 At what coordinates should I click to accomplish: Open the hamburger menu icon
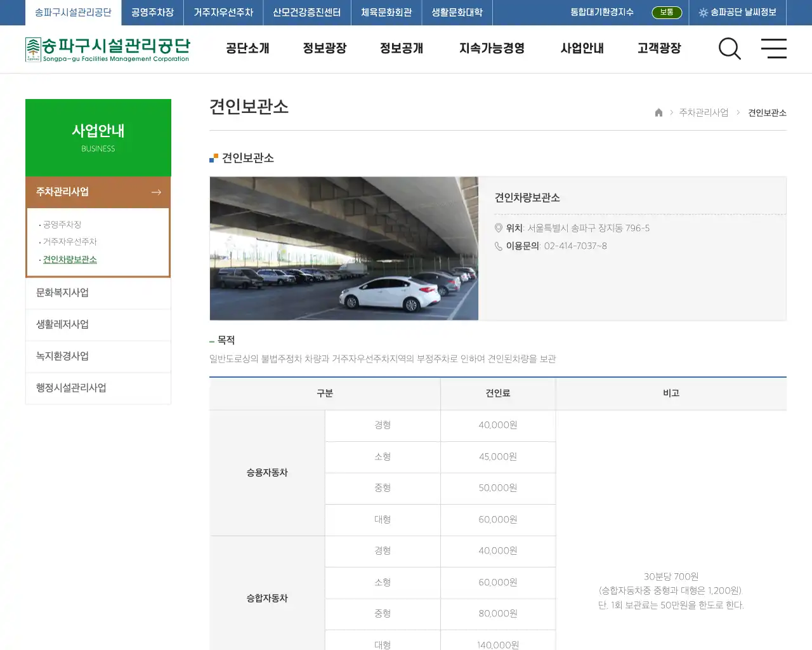pyautogui.click(x=774, y=49)
